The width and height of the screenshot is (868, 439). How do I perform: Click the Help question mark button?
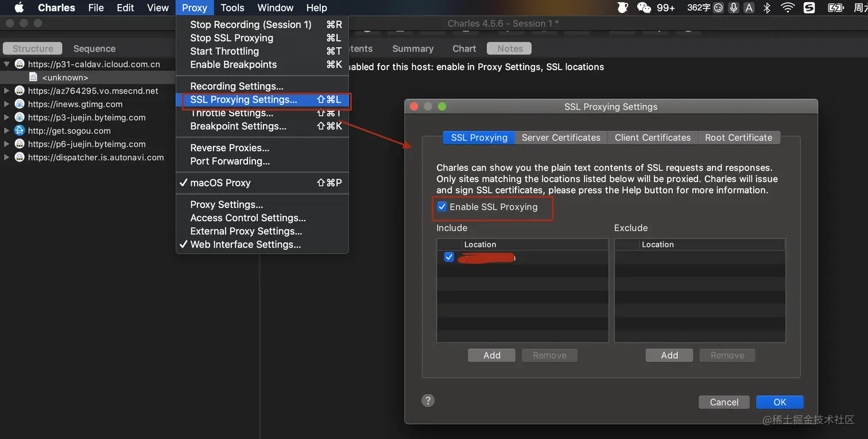(428, 401)
